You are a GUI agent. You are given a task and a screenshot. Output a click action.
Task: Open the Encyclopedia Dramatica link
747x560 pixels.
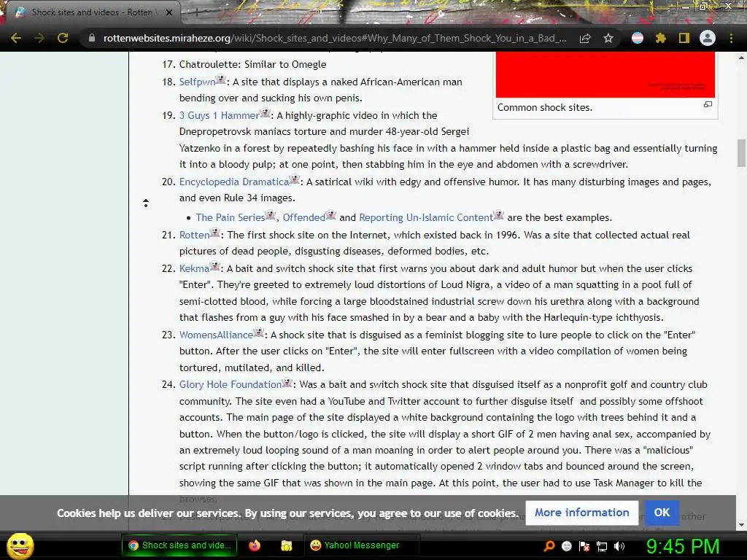click(x=234, y=182)
